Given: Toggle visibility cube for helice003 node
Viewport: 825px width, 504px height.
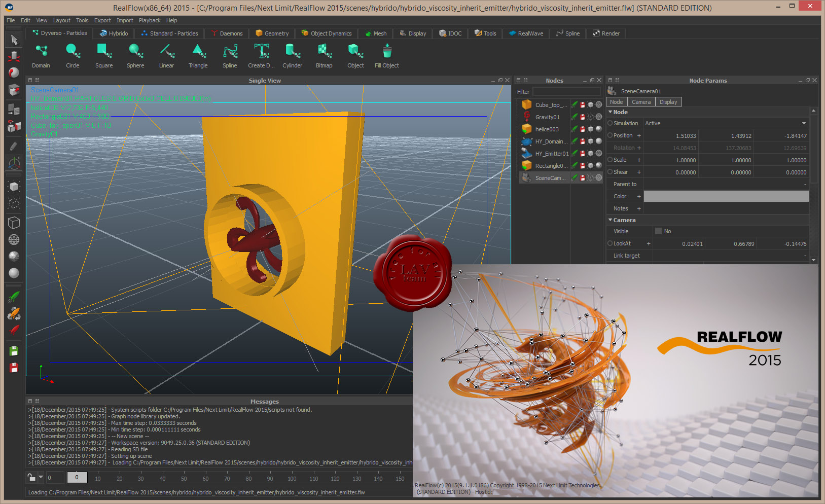Looking at the screenshot, I should click(591, 129).
